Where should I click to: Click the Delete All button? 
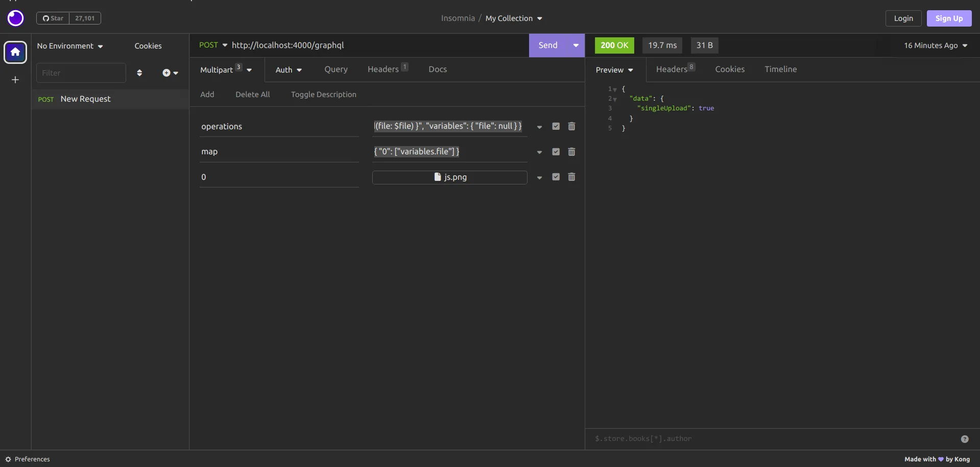coord(252,95)
